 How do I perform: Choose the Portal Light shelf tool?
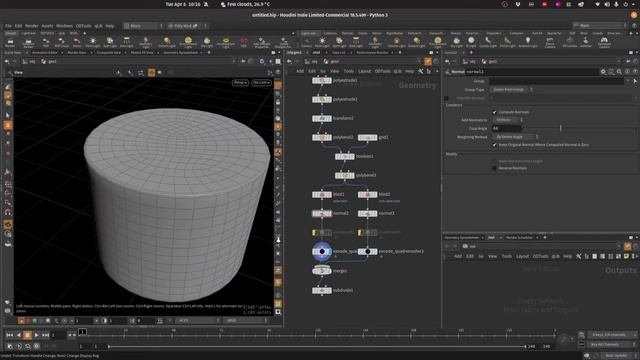tap(507, 42)
